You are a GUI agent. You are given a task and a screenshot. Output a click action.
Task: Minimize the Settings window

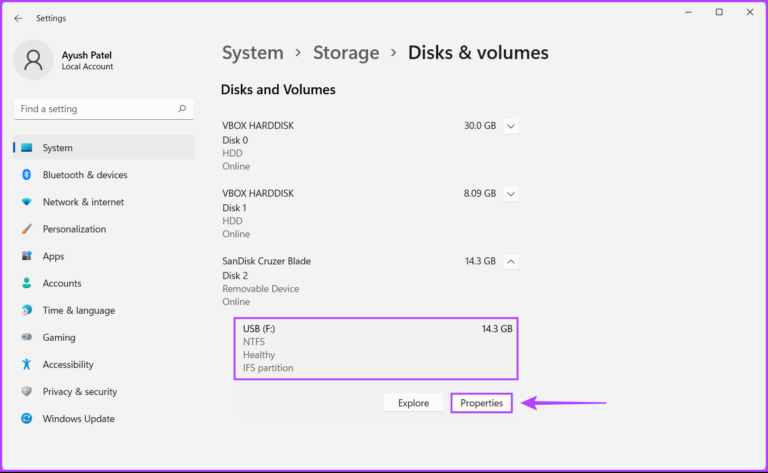[x=688, y=12]
